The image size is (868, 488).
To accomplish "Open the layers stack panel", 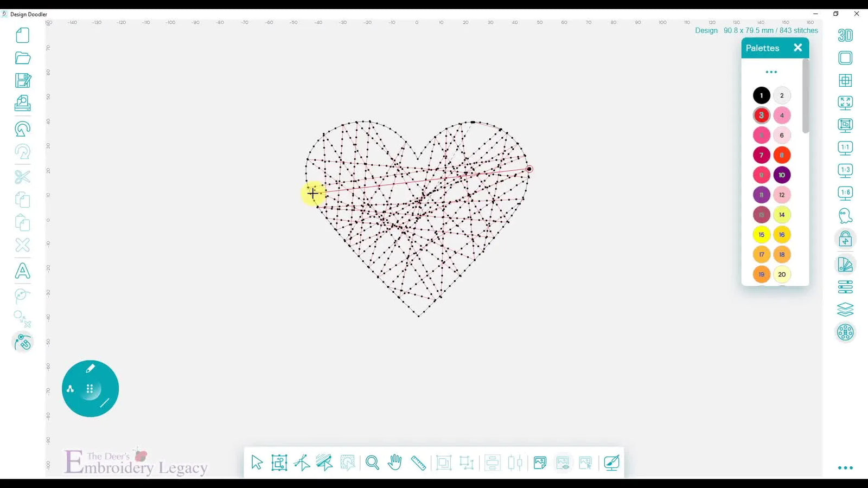I will point(845,309).
